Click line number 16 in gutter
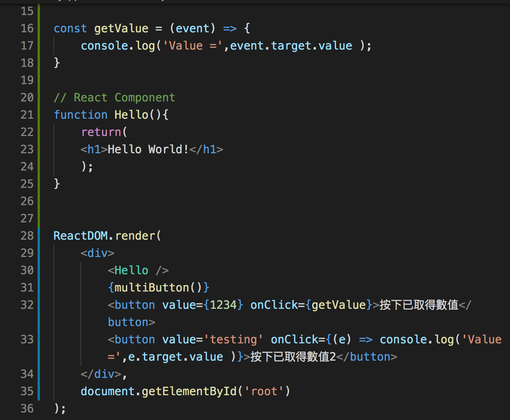Image resolution: width=510 pixels, height=420 pixels. click(27, 28)
